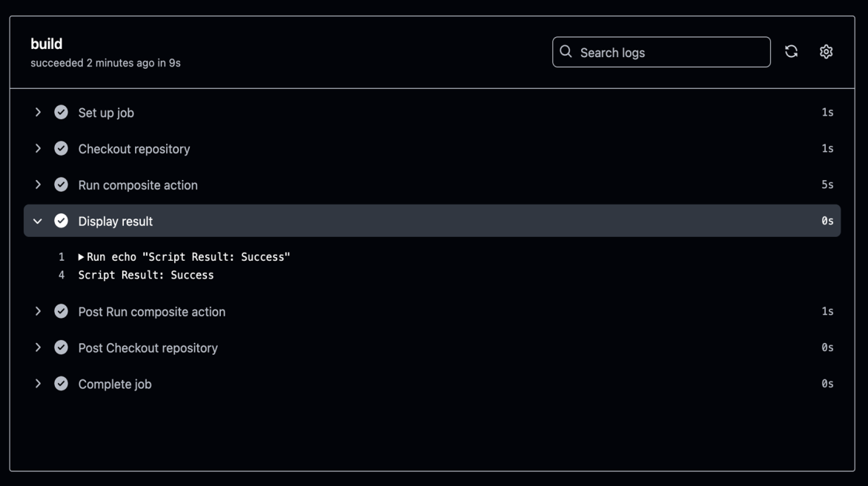Click the Complete job success checkmark
This screenshot has width=868, height=486.
click(x=61, y=383)
